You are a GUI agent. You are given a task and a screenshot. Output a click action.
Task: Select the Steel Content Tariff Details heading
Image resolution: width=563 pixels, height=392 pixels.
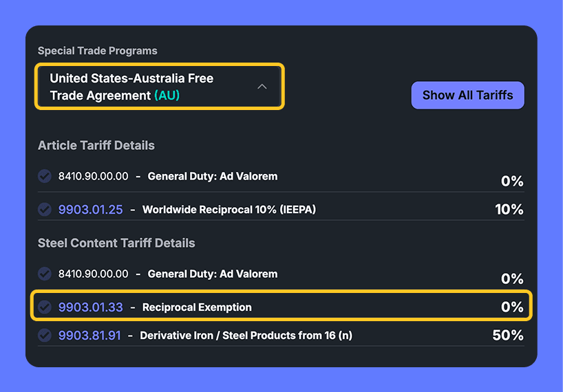click(116, 243)
